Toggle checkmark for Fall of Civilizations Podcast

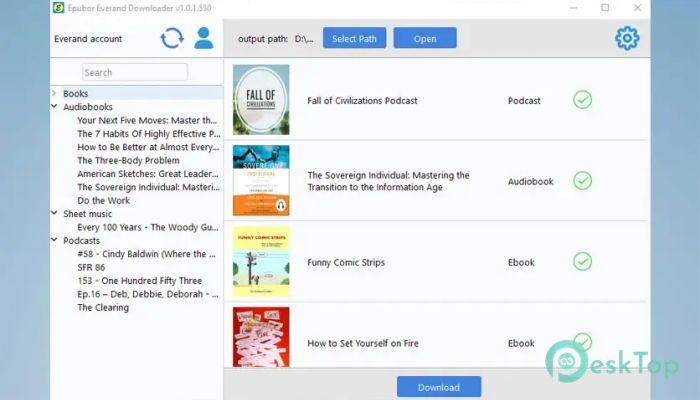(582, 100)
